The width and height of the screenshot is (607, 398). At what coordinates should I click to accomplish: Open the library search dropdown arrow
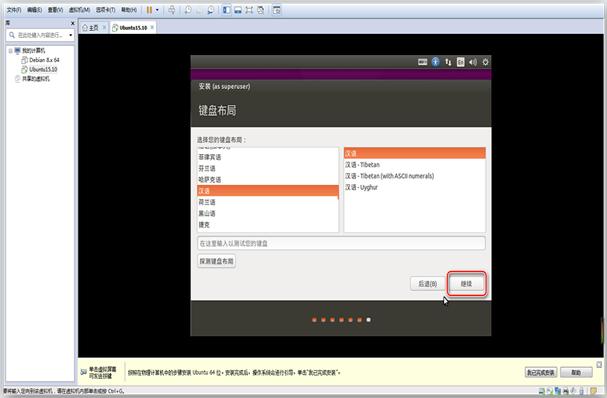point(70,35)
